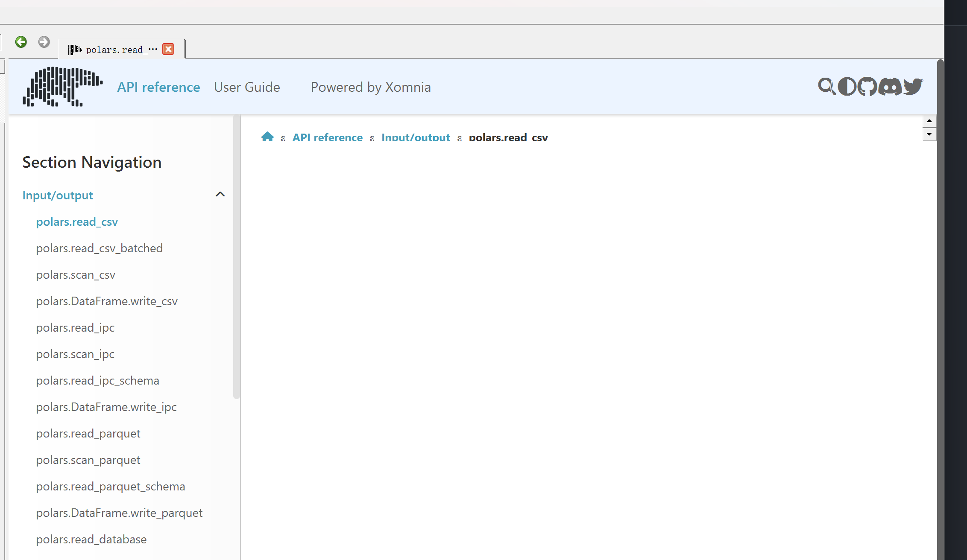This screenshot has height=560, width=967.
Task: Close the polars.read_csv tab
Action: pyautogui.click(x=168, y=49)
